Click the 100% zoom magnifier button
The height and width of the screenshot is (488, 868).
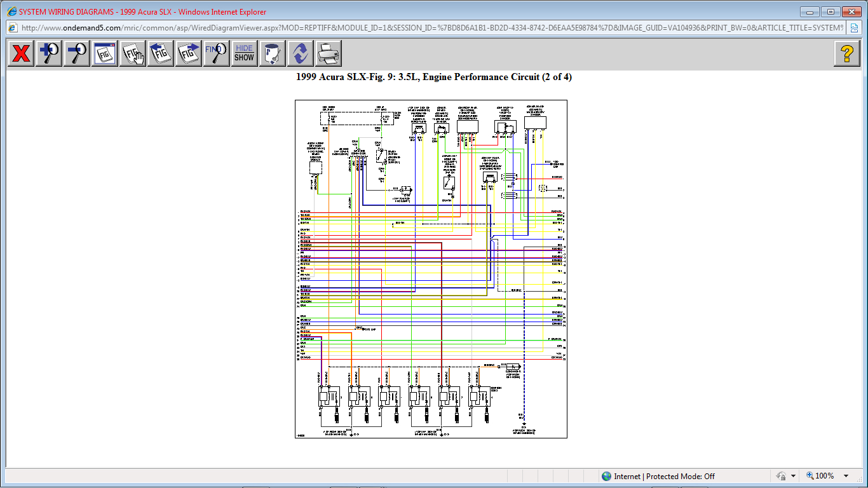[x=820, y=476]
